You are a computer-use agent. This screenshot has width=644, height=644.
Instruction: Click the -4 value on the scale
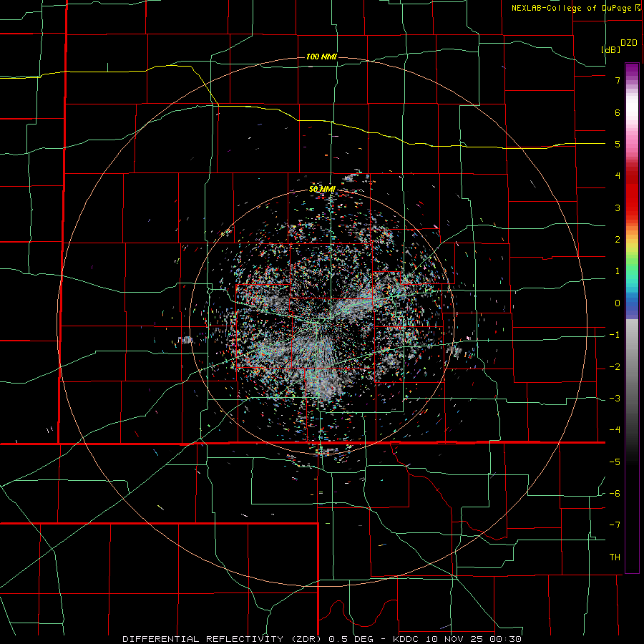(615, 430)
